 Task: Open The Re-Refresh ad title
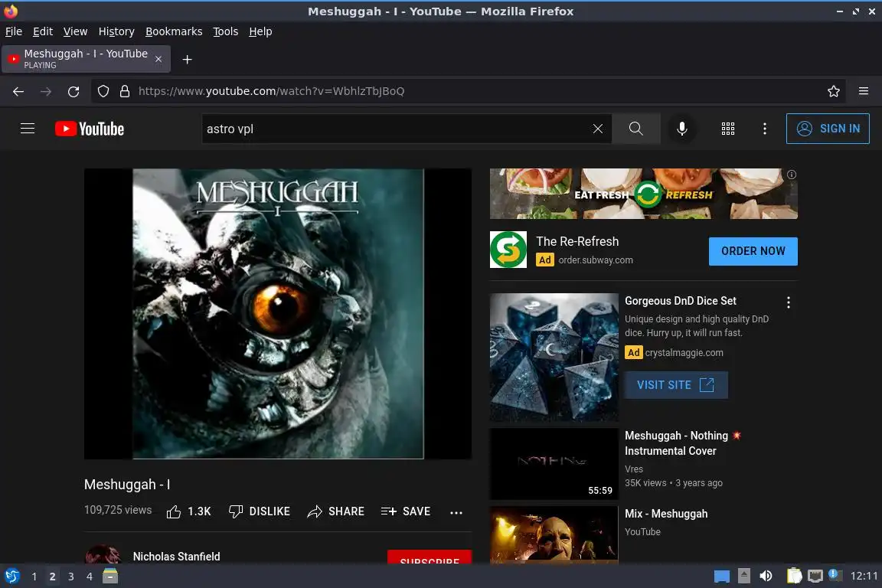pyautogui.click(x=577, y=241)
